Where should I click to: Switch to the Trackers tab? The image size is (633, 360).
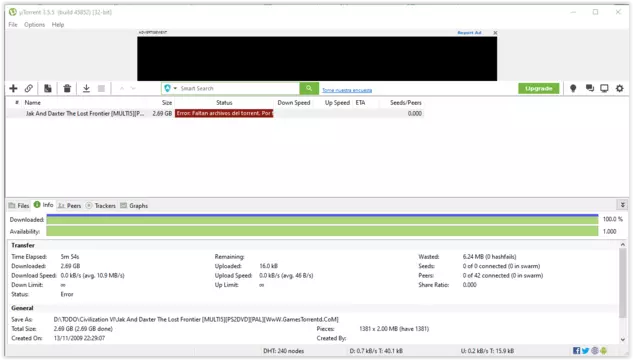(101, 205)
